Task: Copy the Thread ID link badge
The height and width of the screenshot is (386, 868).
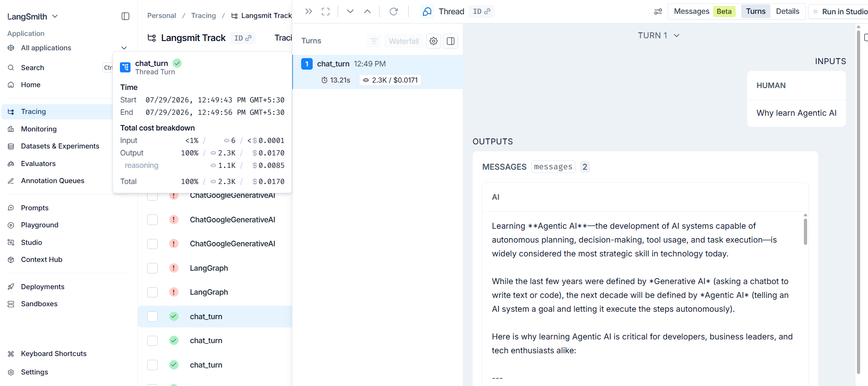Action: coord(482,12)
